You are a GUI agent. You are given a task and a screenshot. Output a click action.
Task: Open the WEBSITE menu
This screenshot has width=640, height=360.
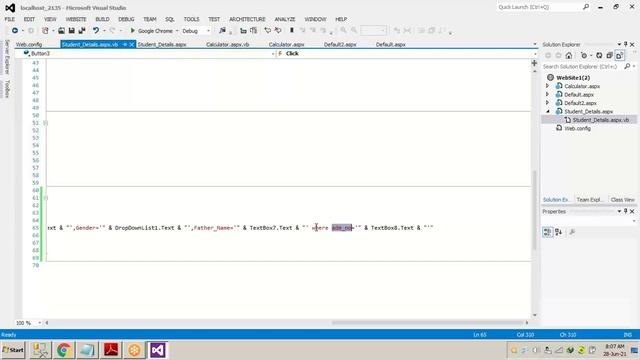click(x=76, y=19)
